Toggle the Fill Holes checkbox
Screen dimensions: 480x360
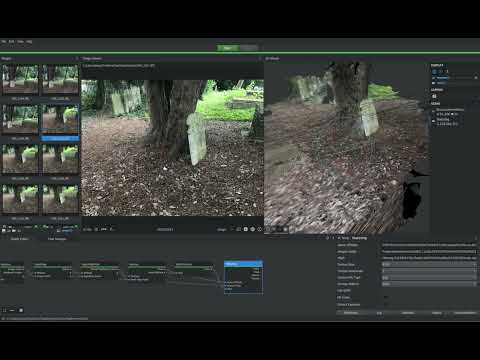[386, 297]
